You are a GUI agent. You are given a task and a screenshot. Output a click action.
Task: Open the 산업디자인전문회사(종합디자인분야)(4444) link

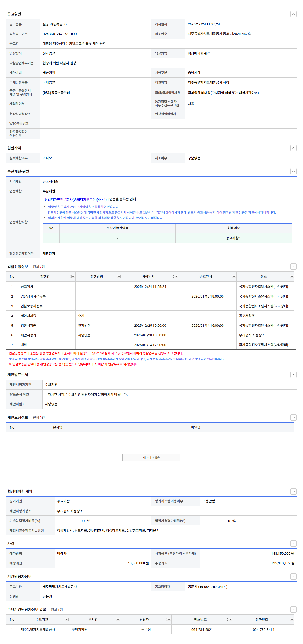[75, 199]
